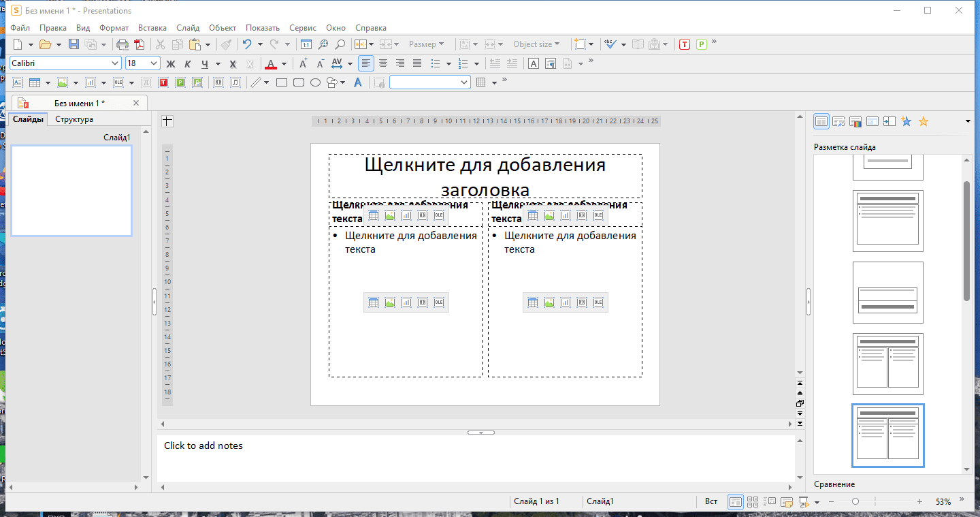980x517 pixels.
Task: Click the blue star animation sidebar icon
Action: pos(906,121)
